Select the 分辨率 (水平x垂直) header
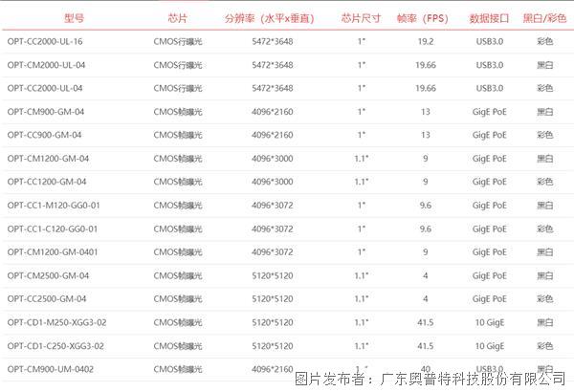This screenshot has width=574, height=392. (x=269, y=18)
